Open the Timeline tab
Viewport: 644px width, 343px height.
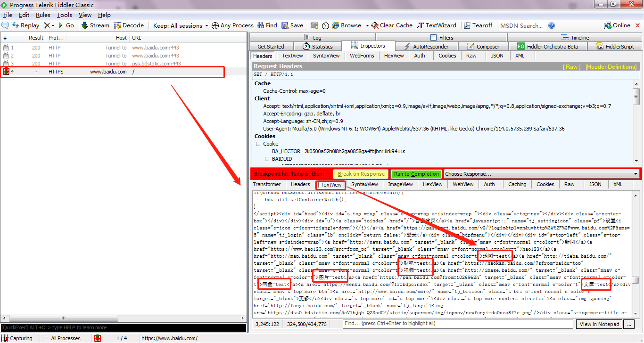click(575, 38)
